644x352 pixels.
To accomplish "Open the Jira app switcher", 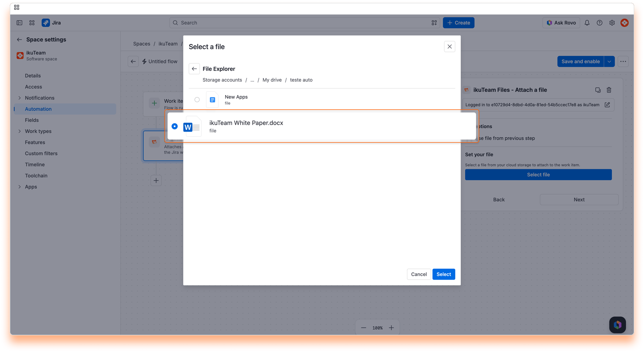I will point(32,23).
